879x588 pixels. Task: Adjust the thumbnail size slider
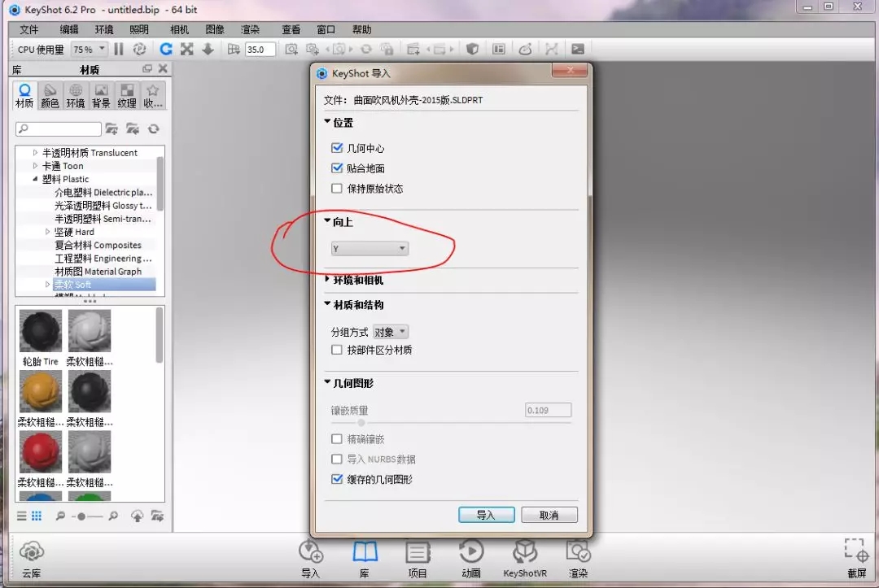(x=81, y=516)
